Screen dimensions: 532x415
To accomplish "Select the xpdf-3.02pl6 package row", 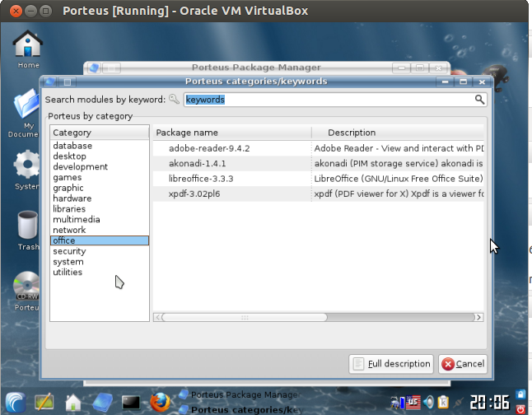I will [318, 194].
